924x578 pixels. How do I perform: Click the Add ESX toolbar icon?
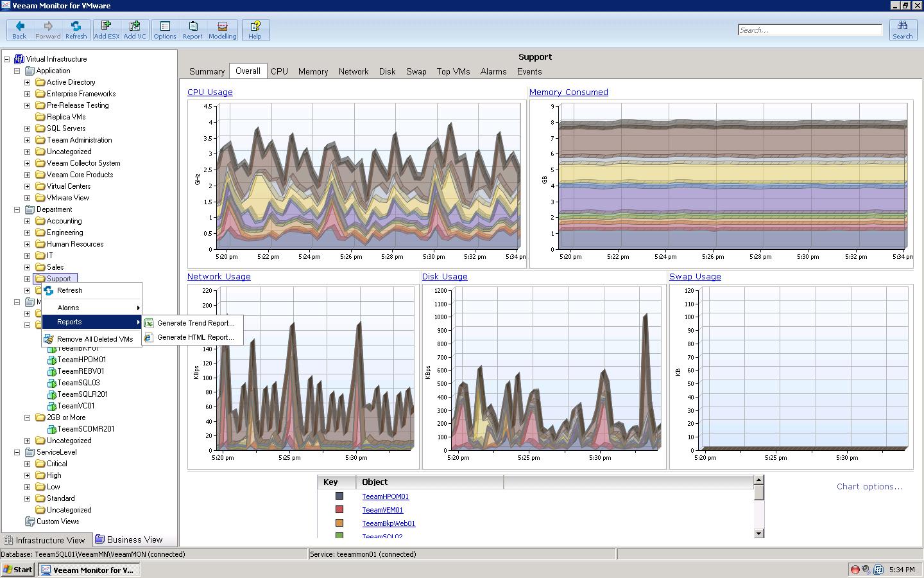tap(107, 26)
